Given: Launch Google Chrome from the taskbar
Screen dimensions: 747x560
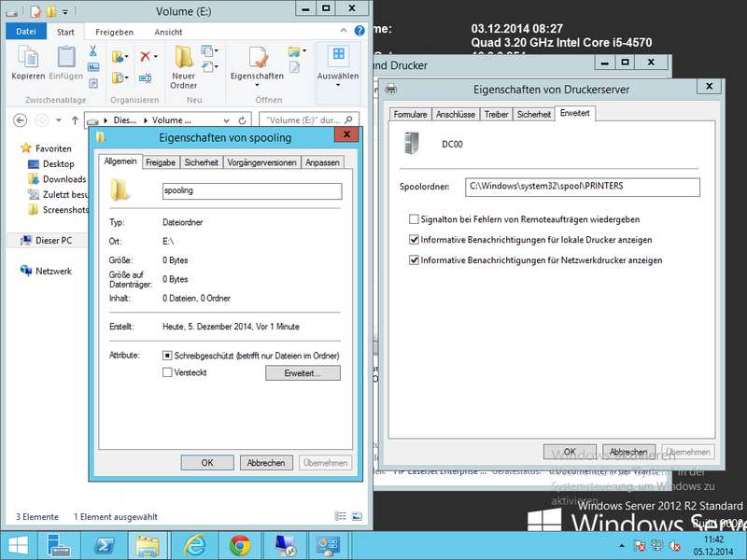Looking at the screenshot, I should point(239,545).
